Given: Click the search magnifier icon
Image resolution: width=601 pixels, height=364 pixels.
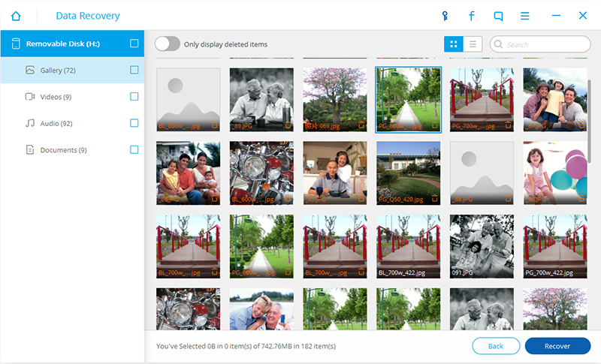Looking at the screenshot, I should pyautogui.click(x=499, y=44).
